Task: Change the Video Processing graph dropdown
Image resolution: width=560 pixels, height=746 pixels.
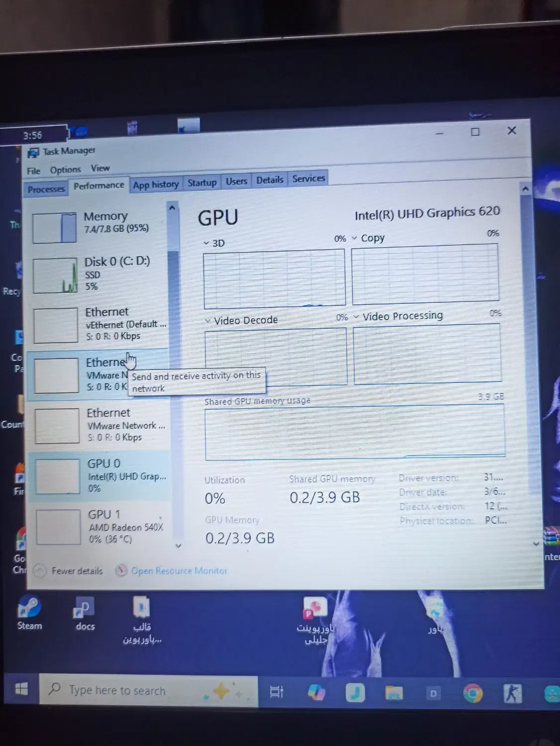Action: [x=356, y=317]
